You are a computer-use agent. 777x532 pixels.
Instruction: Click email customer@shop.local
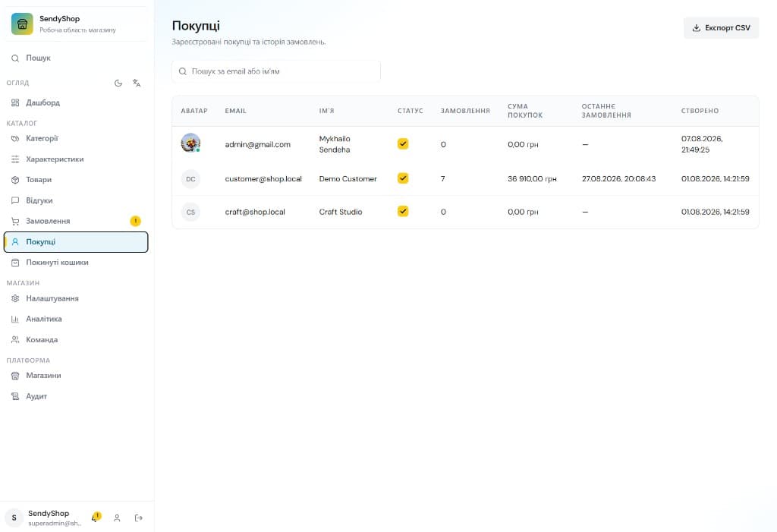pyautogui.click(x=263, y=179)
